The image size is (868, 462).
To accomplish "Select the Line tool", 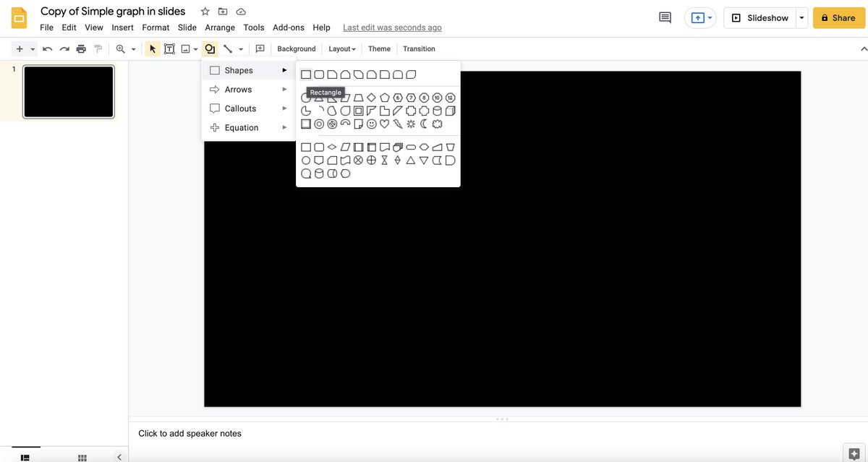I will tap(228, 48).
